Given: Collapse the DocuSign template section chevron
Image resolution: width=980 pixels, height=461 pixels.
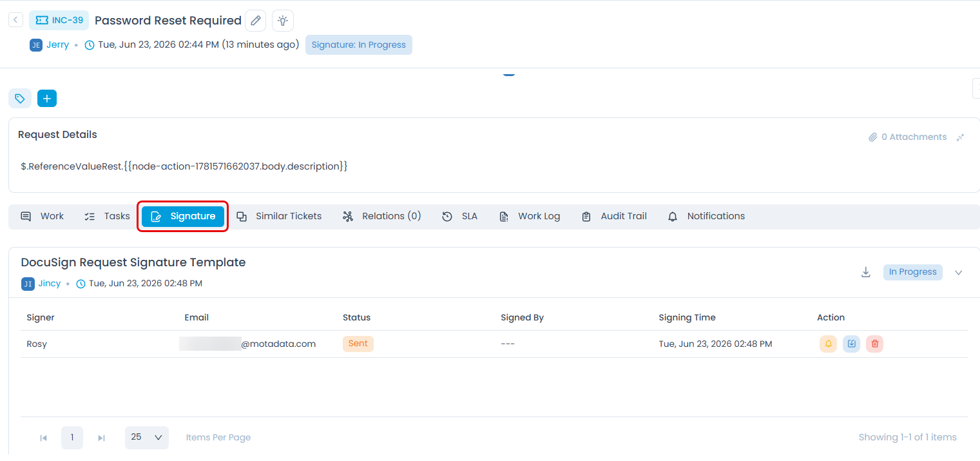Looking at the screenshot, I should (959, 272).
